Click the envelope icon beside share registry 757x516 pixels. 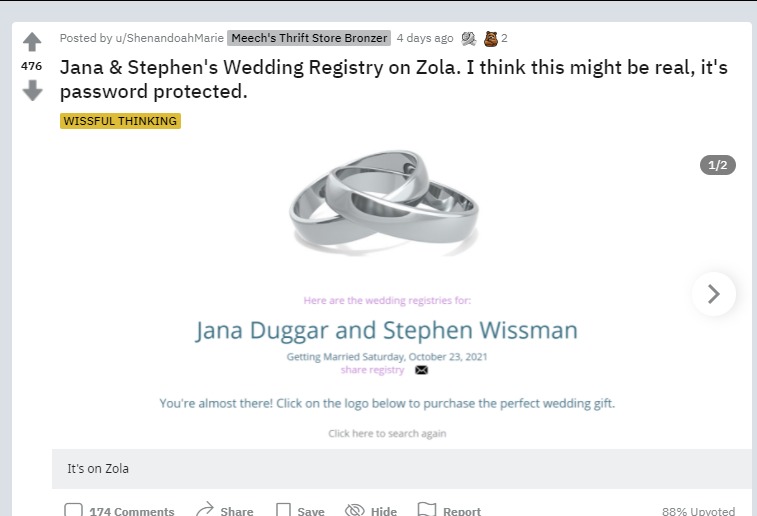click(x=421, y=370)
